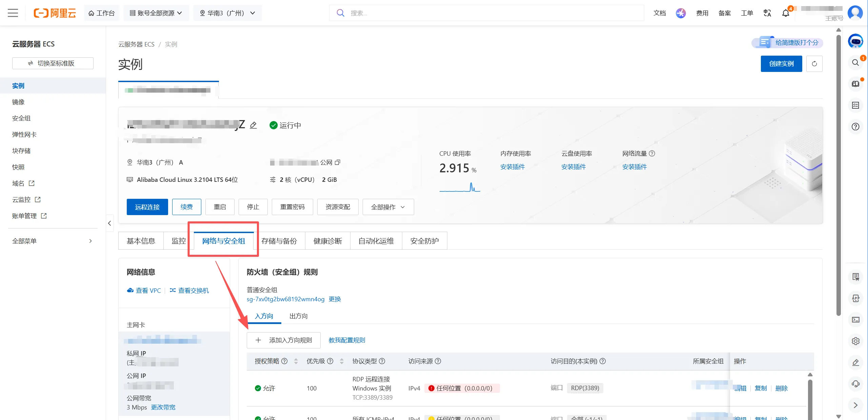
Task: Switch to the 存储与备份 tab
Action: tap(279, 241)
